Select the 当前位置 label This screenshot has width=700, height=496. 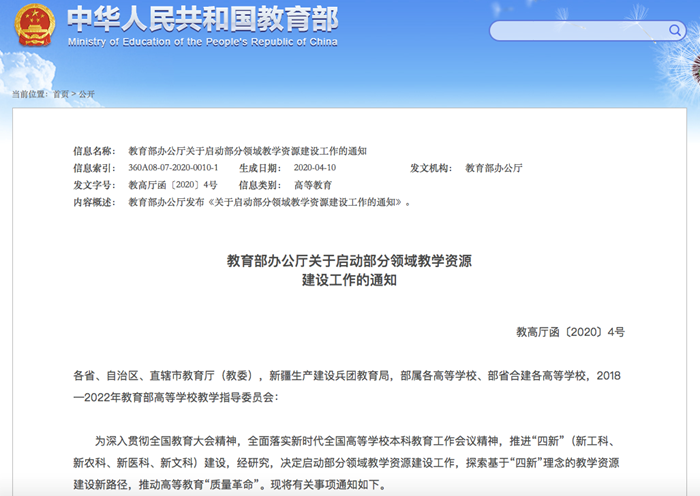[x=30, y=94]
